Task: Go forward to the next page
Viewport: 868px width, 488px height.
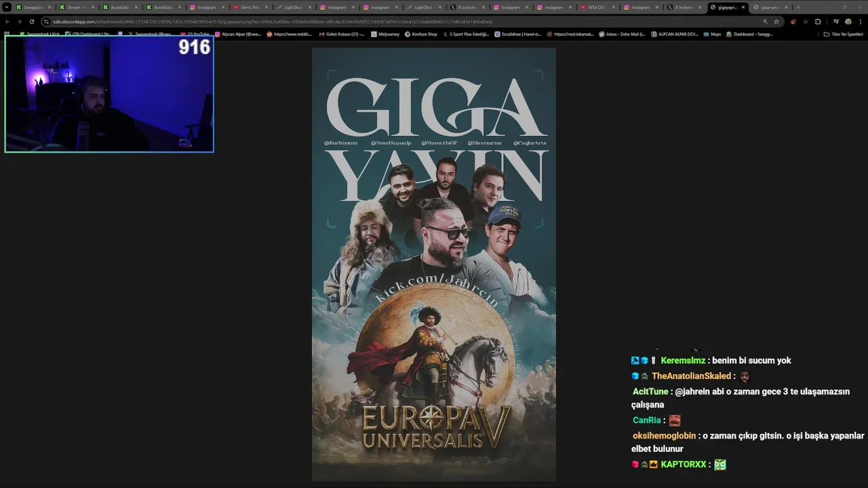Action: [20, 22]
